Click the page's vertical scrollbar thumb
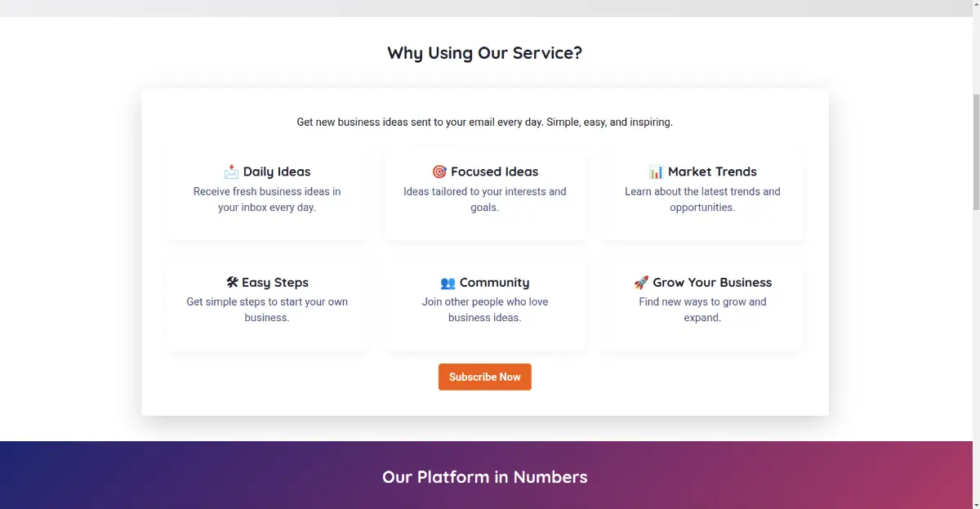980x509 pixels. tap(976, 151)
